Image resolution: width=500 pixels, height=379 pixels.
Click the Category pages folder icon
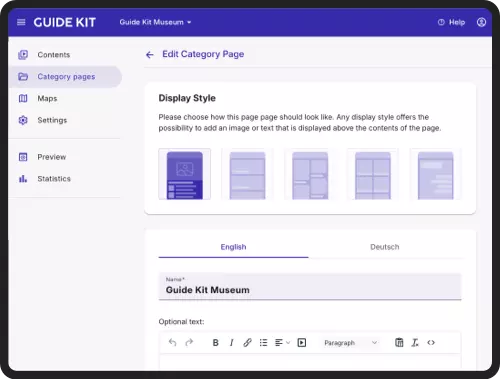(x=23, y=77)
